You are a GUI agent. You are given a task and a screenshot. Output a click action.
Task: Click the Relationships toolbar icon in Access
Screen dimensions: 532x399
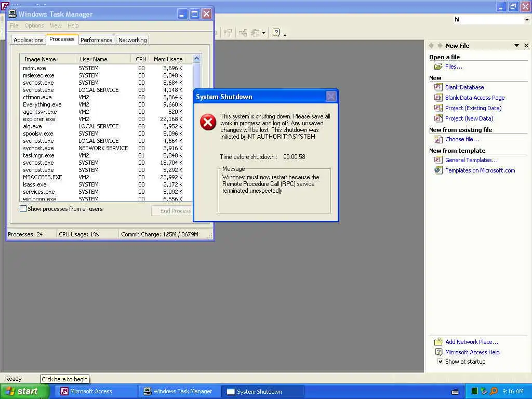coord(243,33)
